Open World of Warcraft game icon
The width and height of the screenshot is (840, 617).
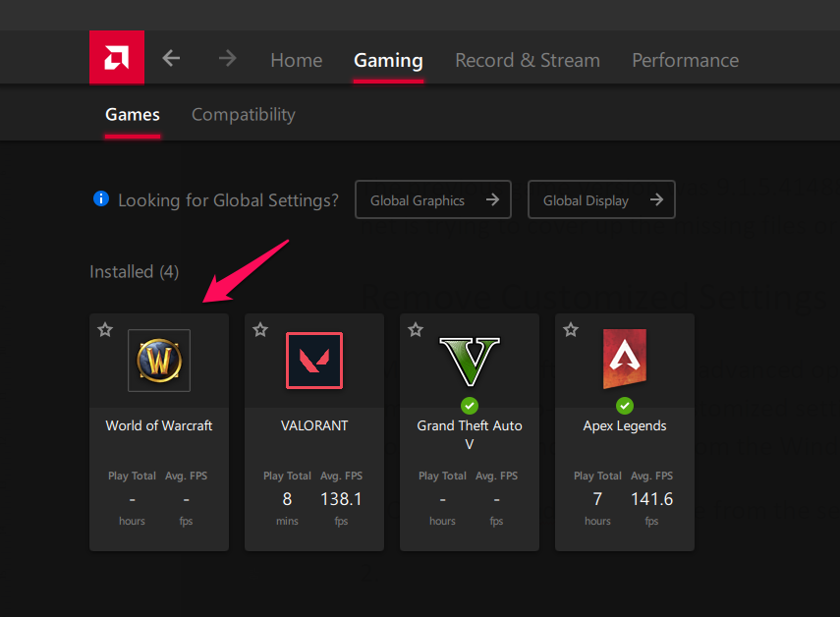159,361
